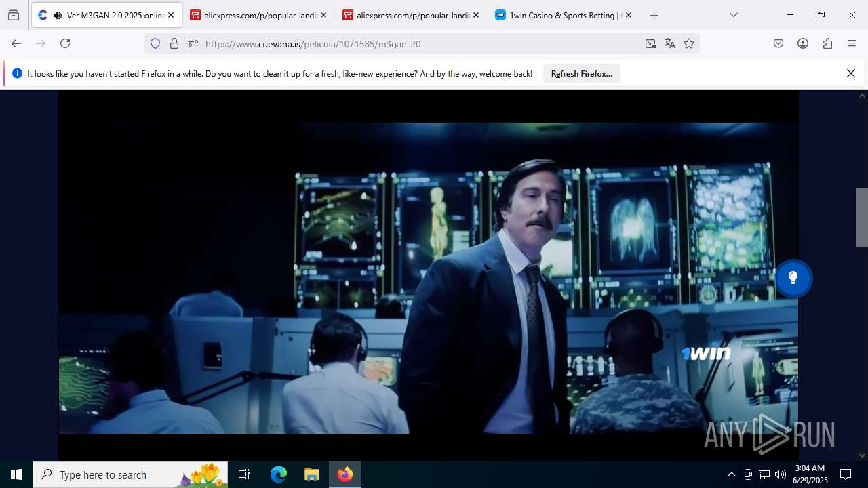The image size is (868, 488).
Task: Open the Extensions panel
Action: point(827,43)
